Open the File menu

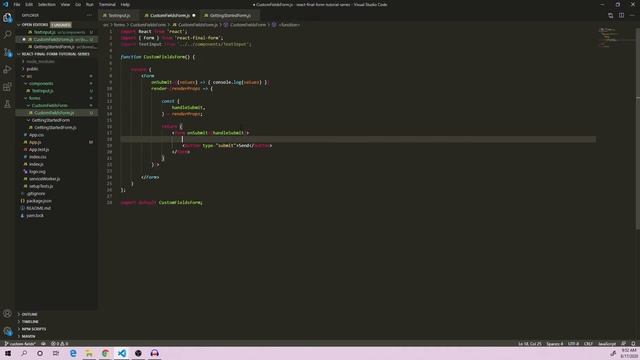(x=17, y=4)
